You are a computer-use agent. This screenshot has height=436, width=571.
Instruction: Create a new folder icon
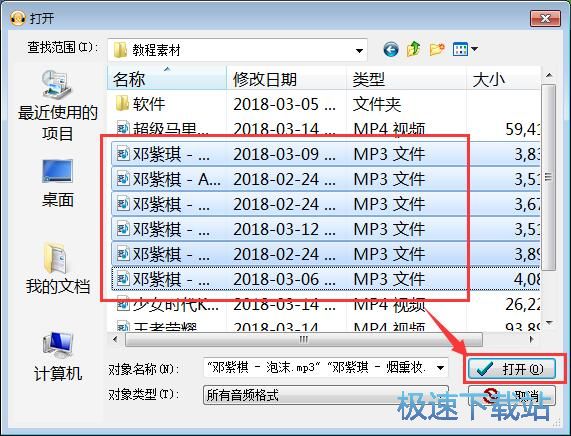(x=437, y=49)
